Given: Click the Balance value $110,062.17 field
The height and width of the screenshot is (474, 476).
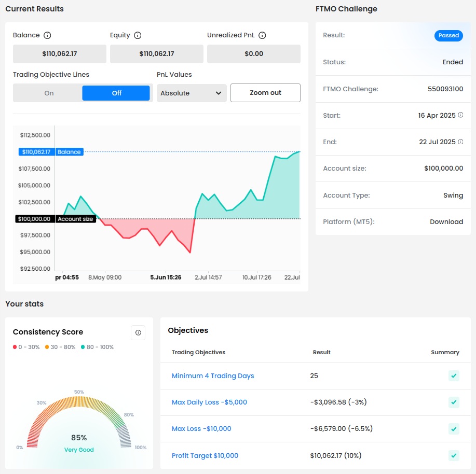Looking at the screenshot, I should tap(60, 54).
